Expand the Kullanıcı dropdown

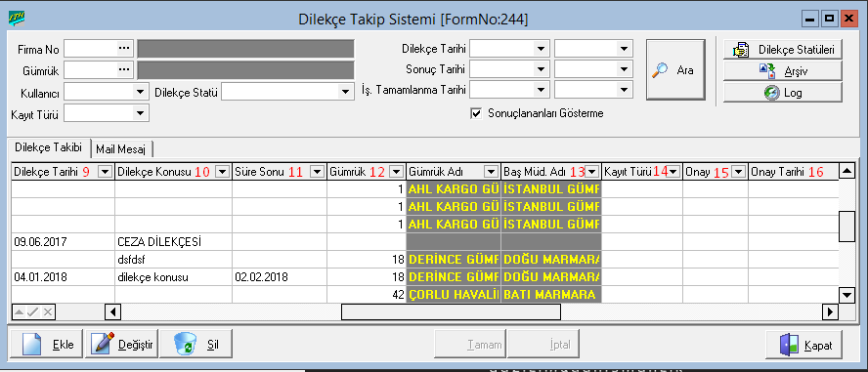tap(141, 91)
